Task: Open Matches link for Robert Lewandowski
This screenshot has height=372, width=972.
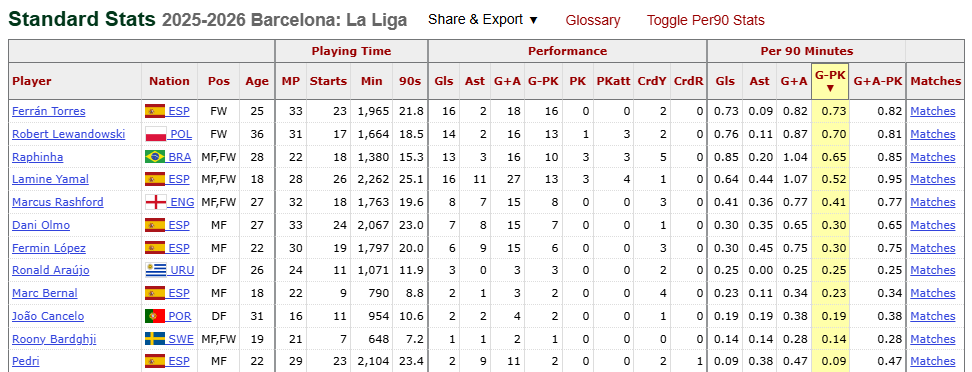Action: click(x=932, y=134)
